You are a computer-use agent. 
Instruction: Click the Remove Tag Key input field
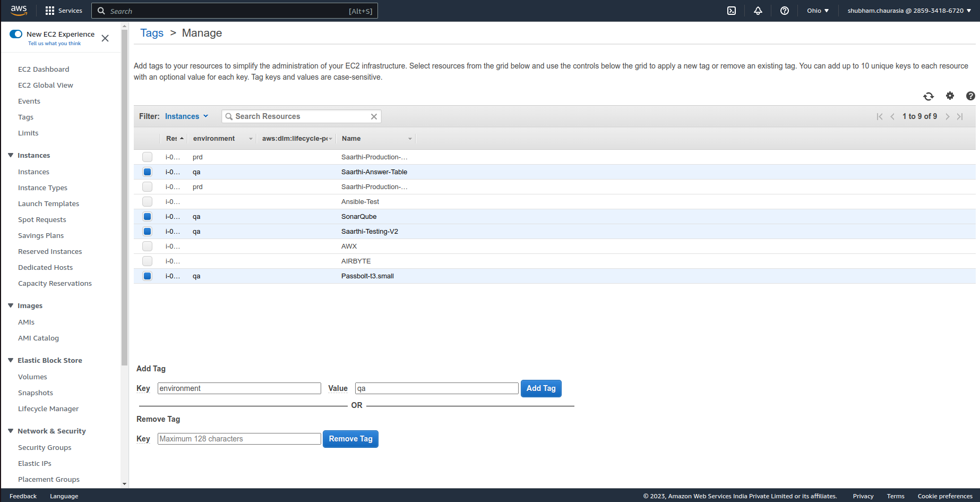[x=239, y=439]
